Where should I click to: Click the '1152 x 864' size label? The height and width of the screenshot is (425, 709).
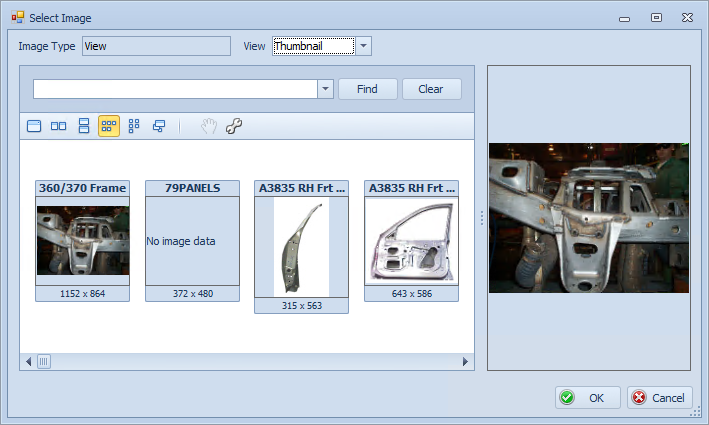[83, 294]
